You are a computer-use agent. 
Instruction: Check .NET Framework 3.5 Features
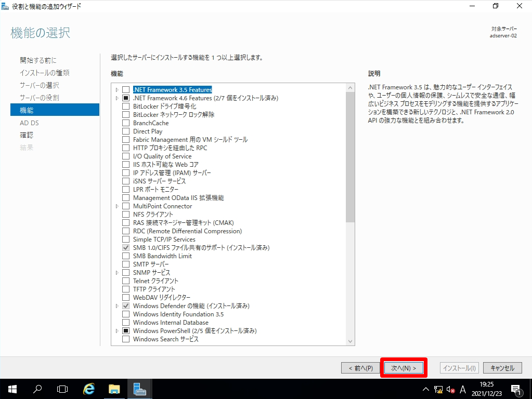126,90
